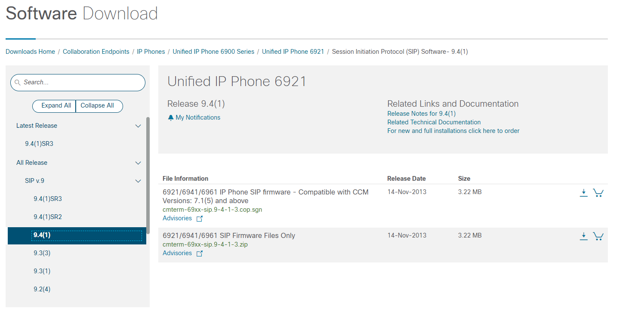Select the highlighted 9.4(1) release
644x315 pixels.
[x=77, y=235]
